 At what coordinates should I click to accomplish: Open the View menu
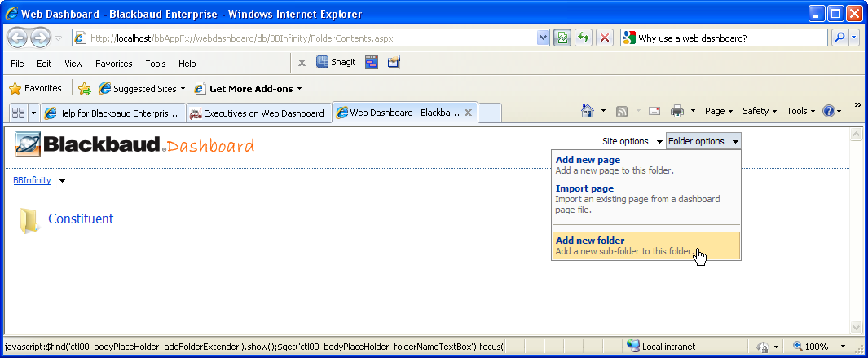[x=73, y=64]
